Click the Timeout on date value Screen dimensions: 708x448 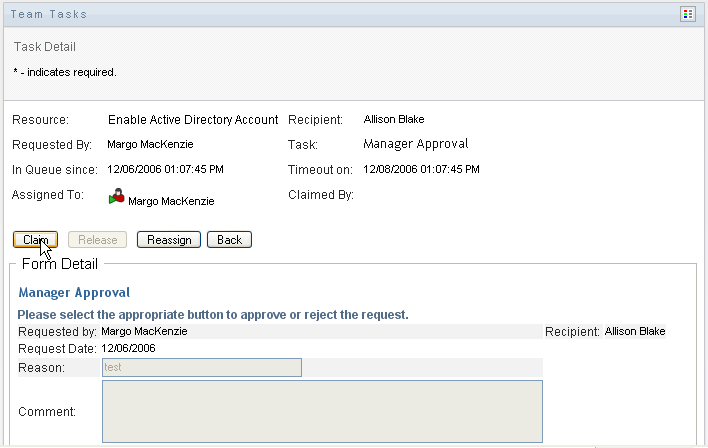point(421,169)
